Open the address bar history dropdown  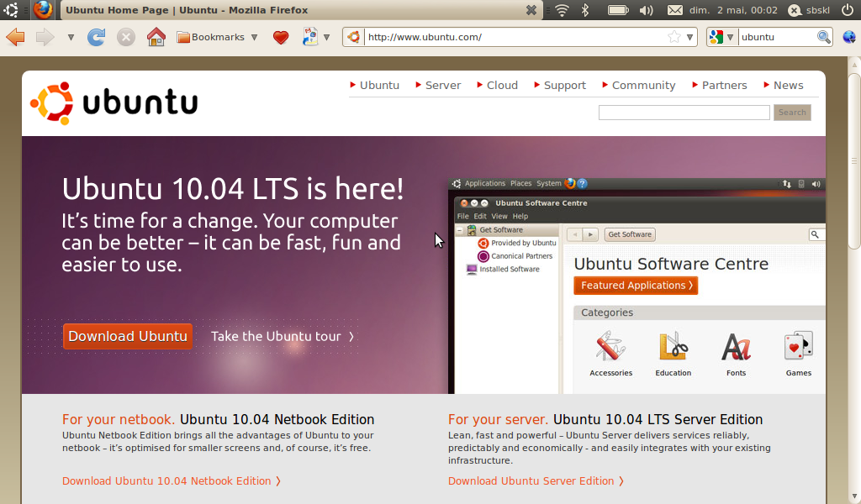coord(689,37)
